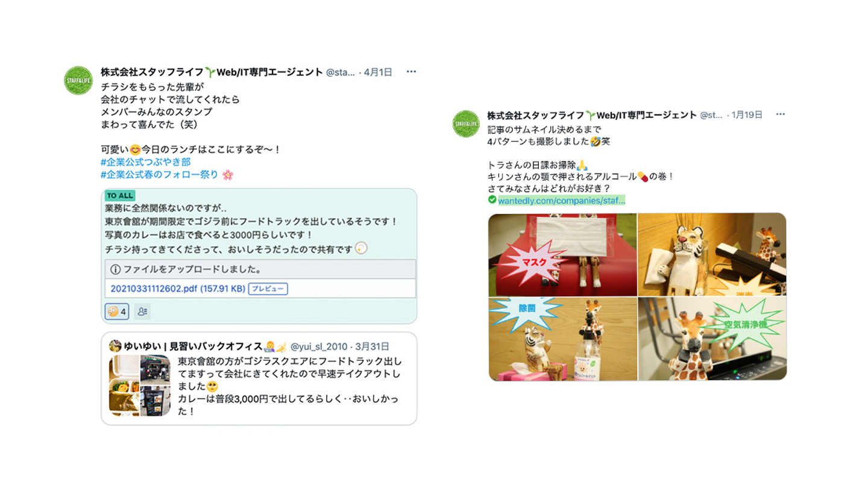Screen dimensions: 868x488
Task: Click the ゆいゆい quoted tweet avatar
Action: pyautogui.click(x=115, y=346)
